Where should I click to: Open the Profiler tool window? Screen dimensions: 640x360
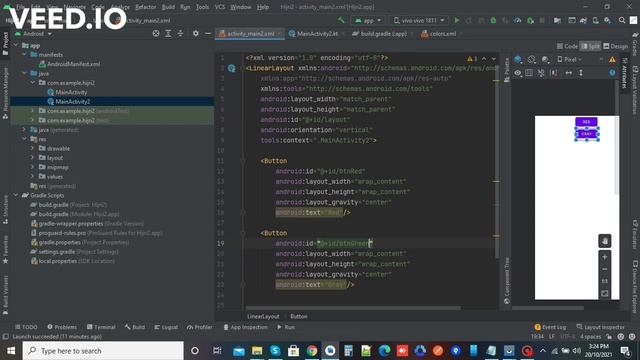click(200, 327)
